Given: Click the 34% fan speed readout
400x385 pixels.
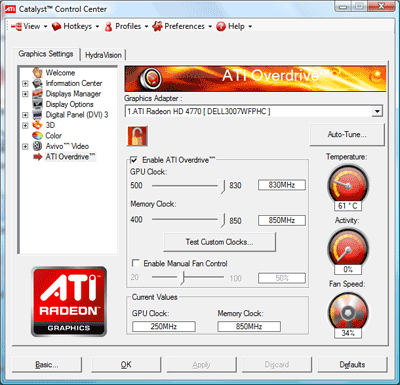Looking at the screenshot, I should point(348,333).
